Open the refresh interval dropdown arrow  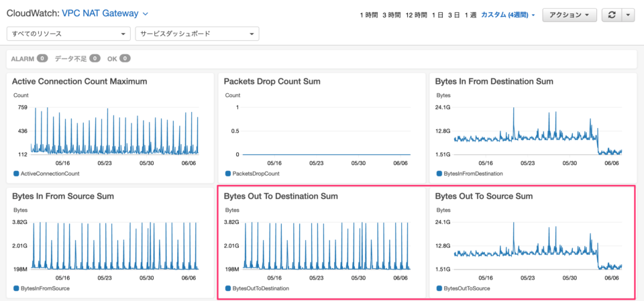[629, 15]
